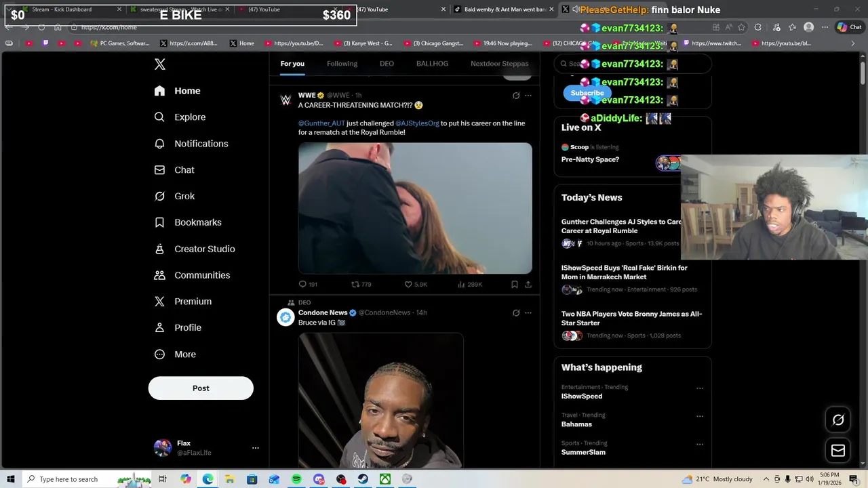Join the Pre-Natty Space

click(590, 159)
